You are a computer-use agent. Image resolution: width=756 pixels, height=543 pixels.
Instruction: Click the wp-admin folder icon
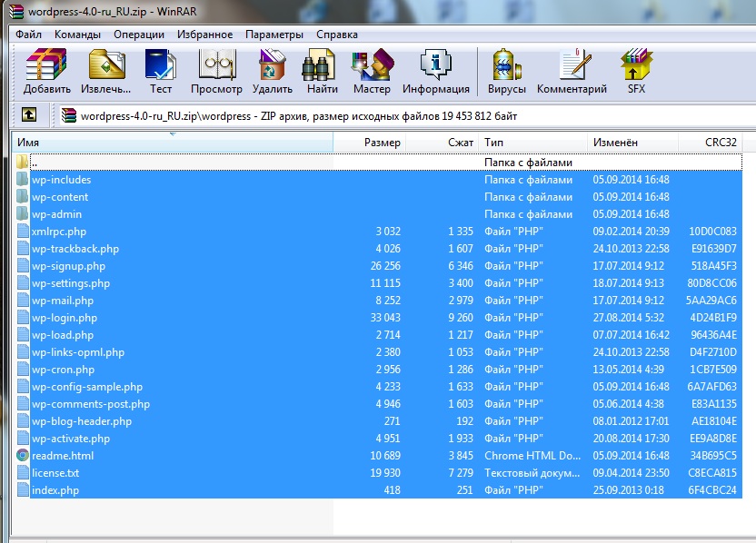click(22, 214)
